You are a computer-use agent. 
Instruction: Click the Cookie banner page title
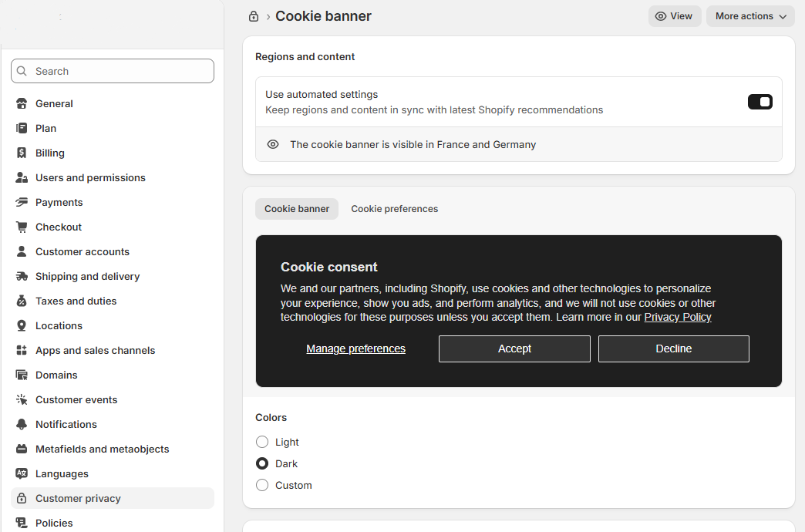(x=323, y=16)
